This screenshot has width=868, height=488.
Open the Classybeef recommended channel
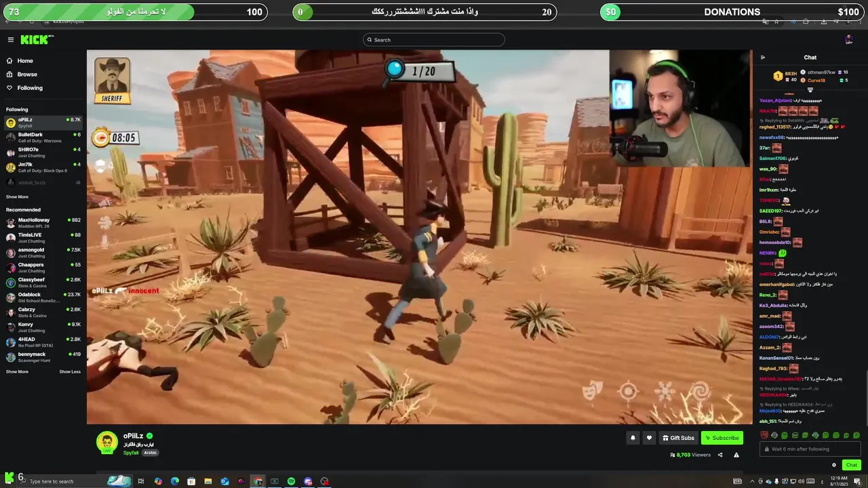43,283
